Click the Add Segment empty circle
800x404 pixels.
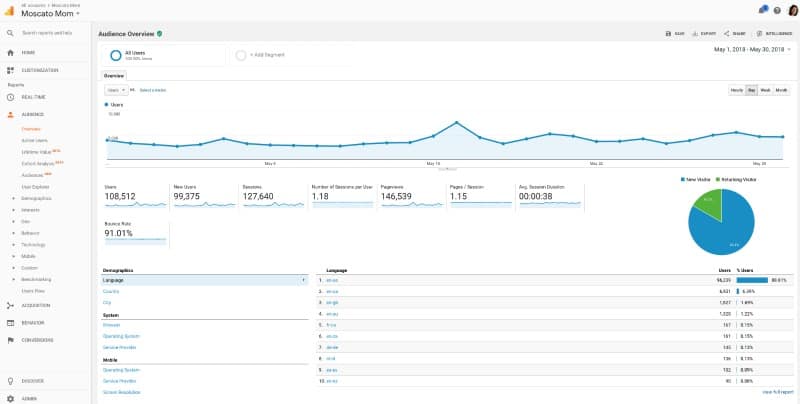241,55
